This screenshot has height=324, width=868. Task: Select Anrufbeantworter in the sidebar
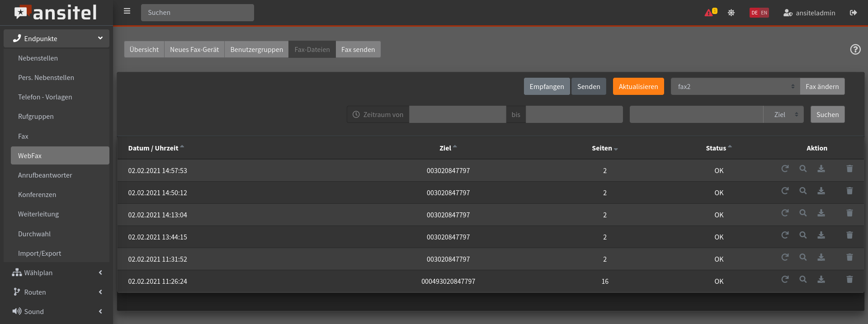(x=45, y=175)
